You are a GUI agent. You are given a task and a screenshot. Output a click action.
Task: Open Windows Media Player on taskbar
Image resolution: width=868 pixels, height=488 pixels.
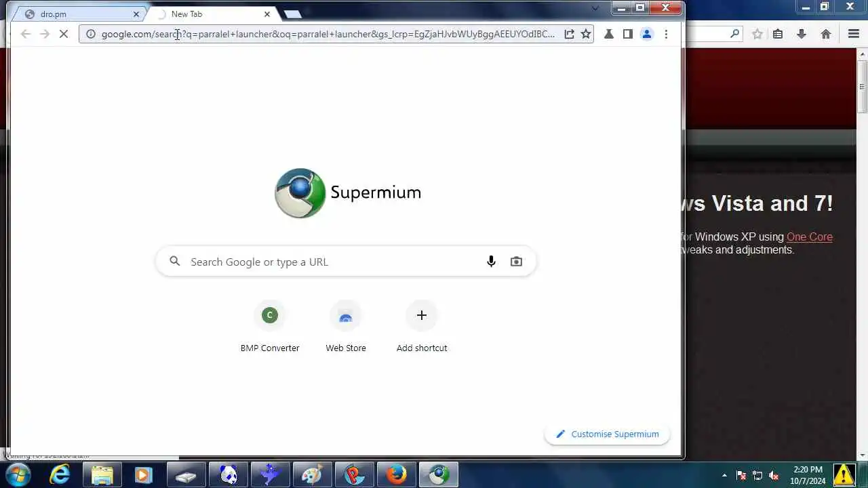tap(143, 475)
